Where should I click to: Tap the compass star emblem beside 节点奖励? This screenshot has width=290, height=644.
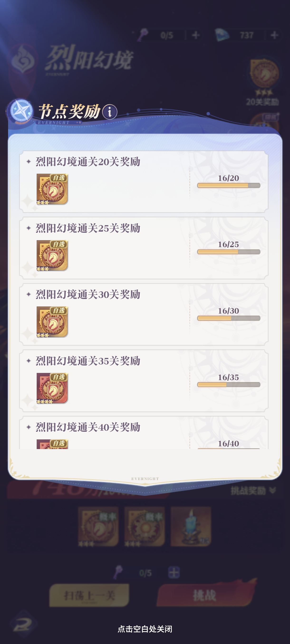[x=20, y=111]
